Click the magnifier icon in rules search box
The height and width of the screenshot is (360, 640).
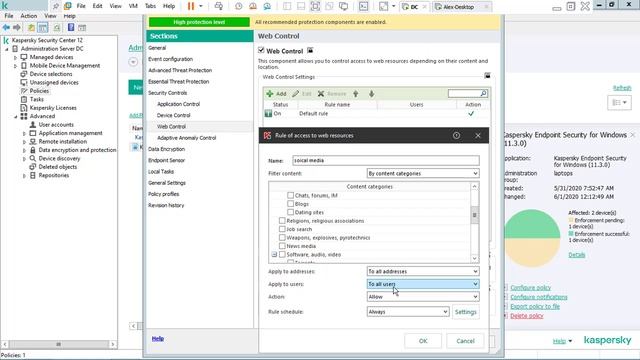tap(483, 93)
